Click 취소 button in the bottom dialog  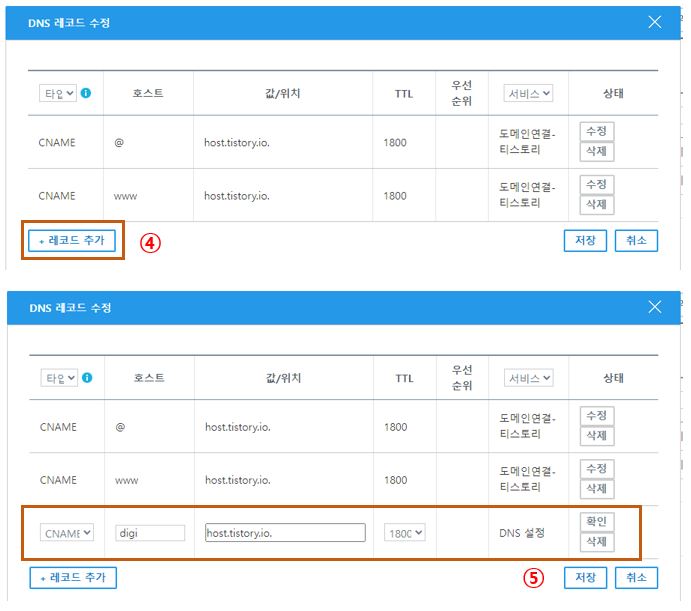pos(636,577)
